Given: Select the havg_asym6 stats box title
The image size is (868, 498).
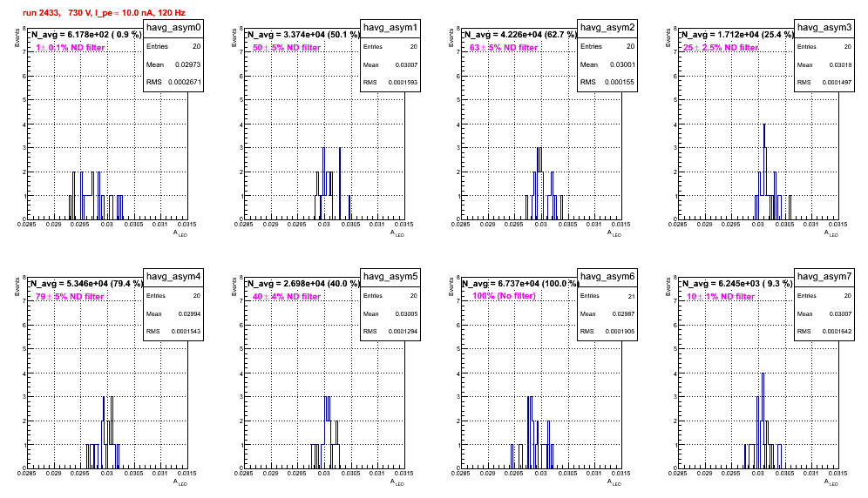Looking at the screenshot, I should click(607, 276).
